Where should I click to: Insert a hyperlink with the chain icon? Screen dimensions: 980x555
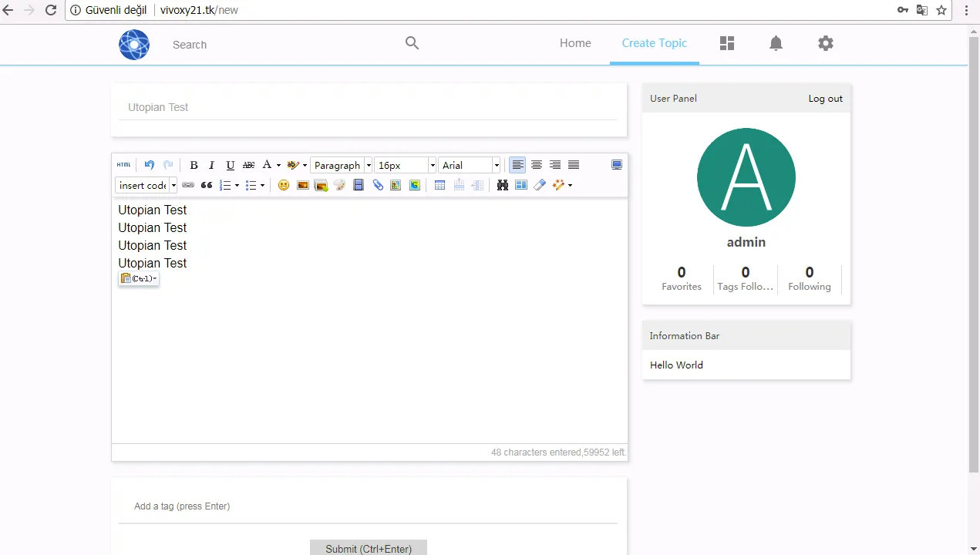tap(188, 185)
